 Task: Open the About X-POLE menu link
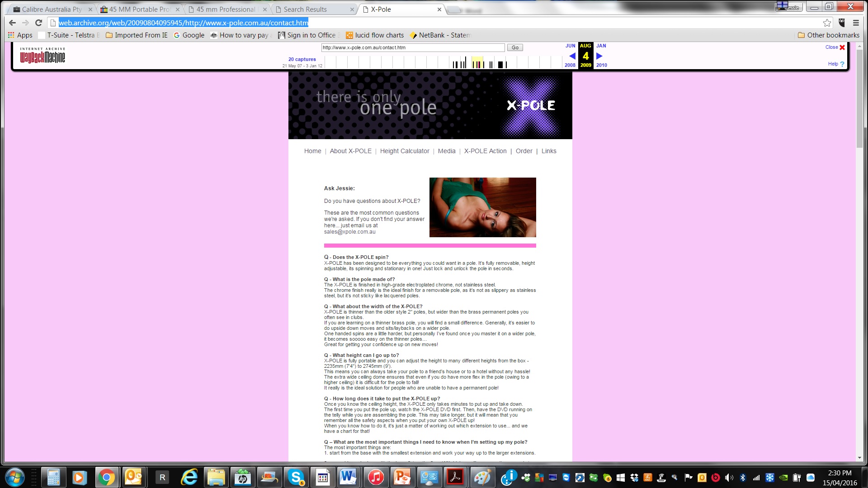pyautogui.click(x=350, y=151)
